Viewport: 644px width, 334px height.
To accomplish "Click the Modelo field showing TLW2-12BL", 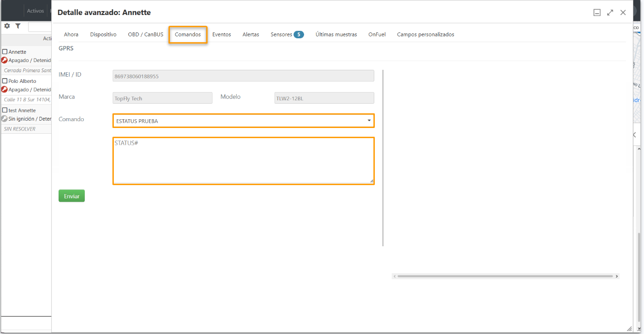I will click(x=324, y=98).
